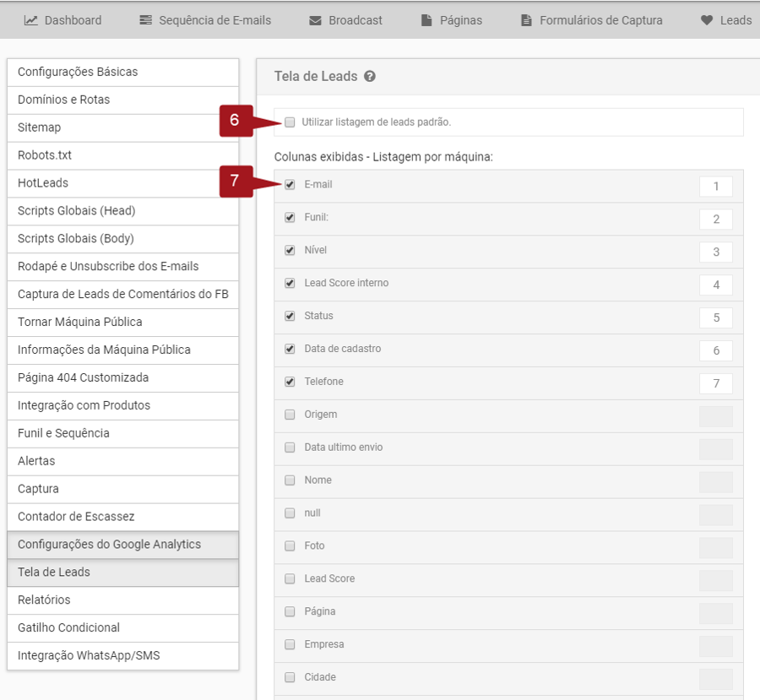
Task: Click the Status column order field
Action: 715,318
